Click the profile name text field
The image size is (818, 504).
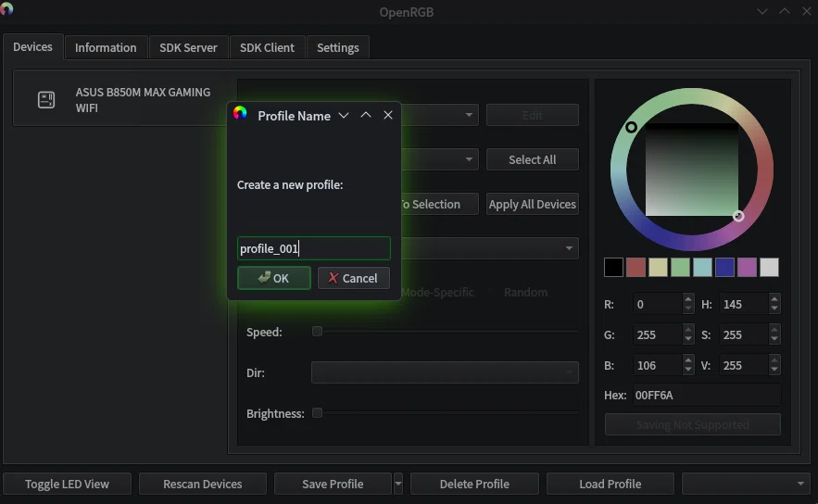coord(313,248)
